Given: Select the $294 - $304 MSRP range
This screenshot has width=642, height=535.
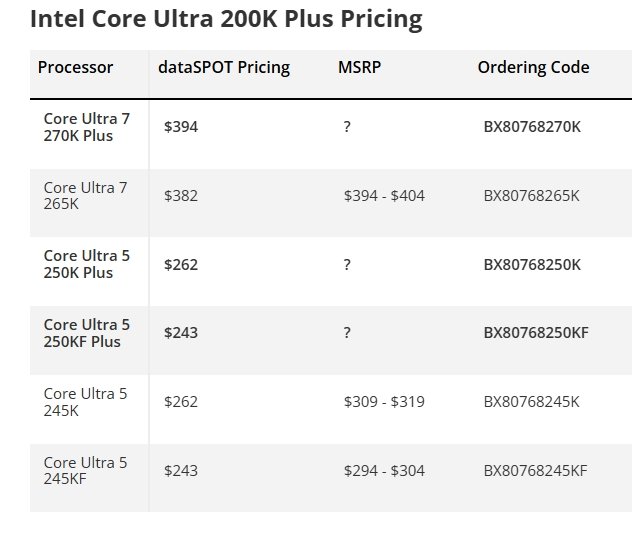Looking at the screenshot, I should click(384, 470).
